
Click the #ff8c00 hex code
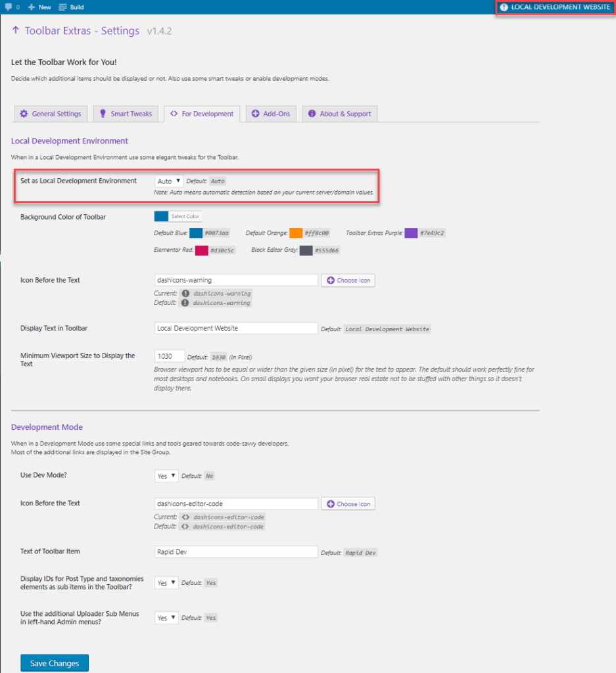coord(317,233)
